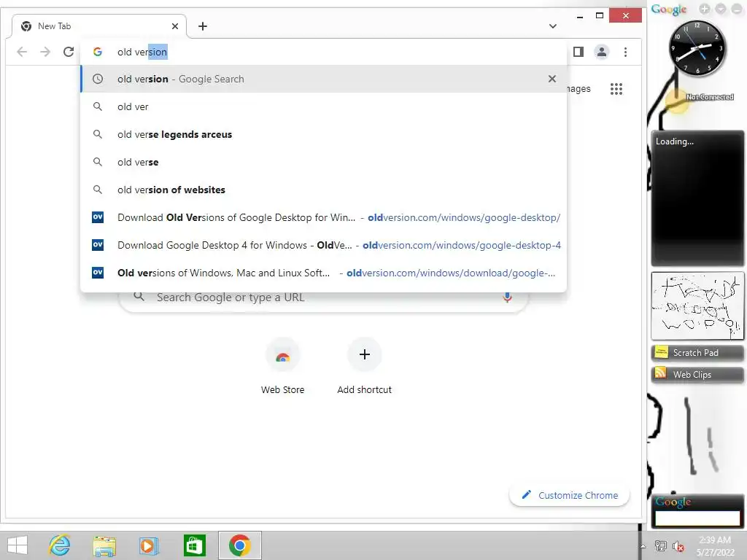
Task: Open Chrome side panel icon
Action: 578,52
